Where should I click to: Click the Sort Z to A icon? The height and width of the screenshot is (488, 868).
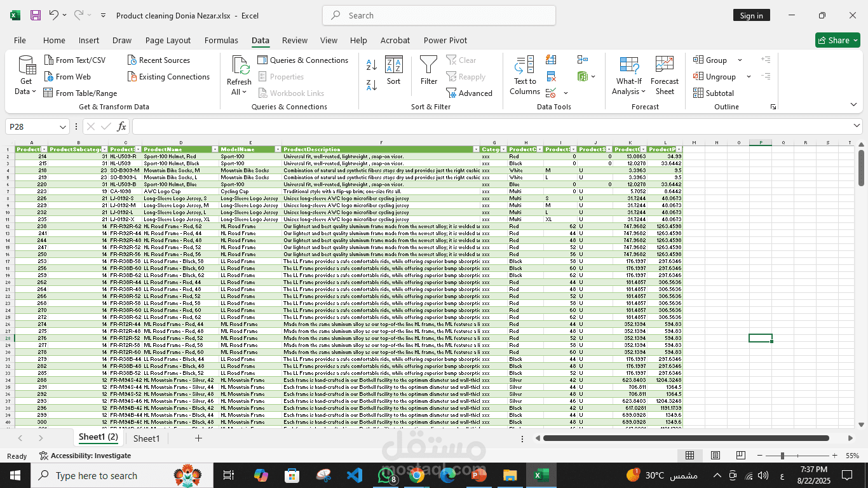[x=372, y=85]
